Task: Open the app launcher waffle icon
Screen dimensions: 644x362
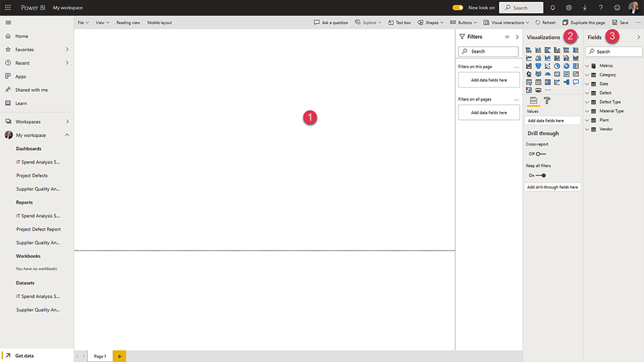Action: click(x=8, y=8)
